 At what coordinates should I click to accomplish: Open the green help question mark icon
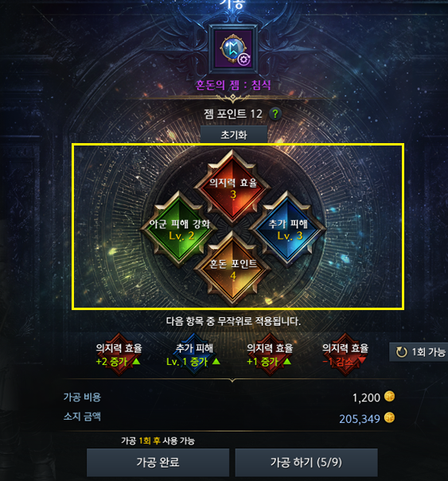(275, 114)
